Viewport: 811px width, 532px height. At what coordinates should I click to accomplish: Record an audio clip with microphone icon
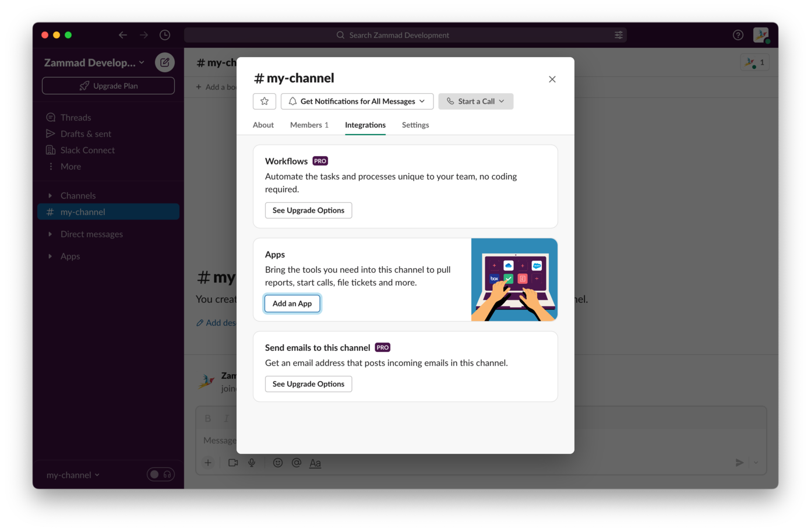click(x=252, y=463)
